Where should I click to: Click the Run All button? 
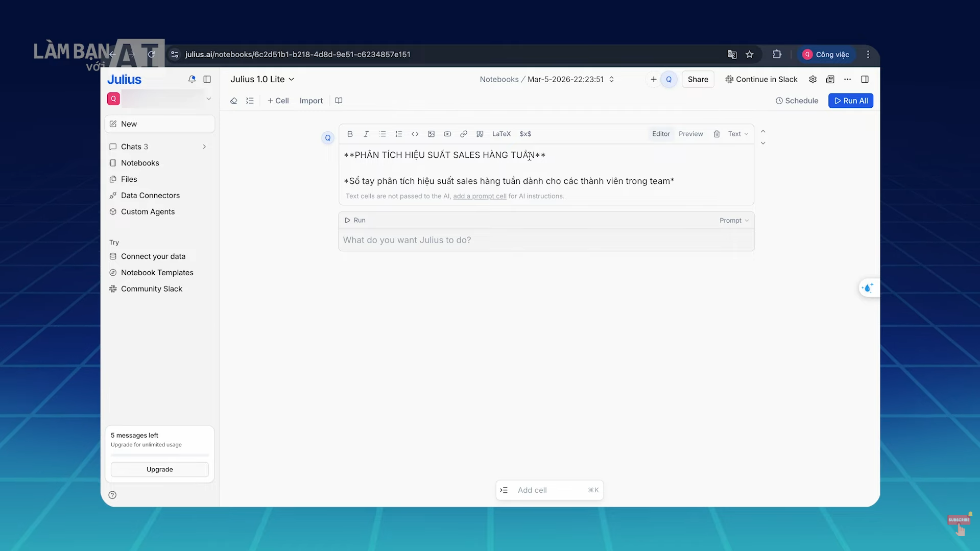click(850, 101)
